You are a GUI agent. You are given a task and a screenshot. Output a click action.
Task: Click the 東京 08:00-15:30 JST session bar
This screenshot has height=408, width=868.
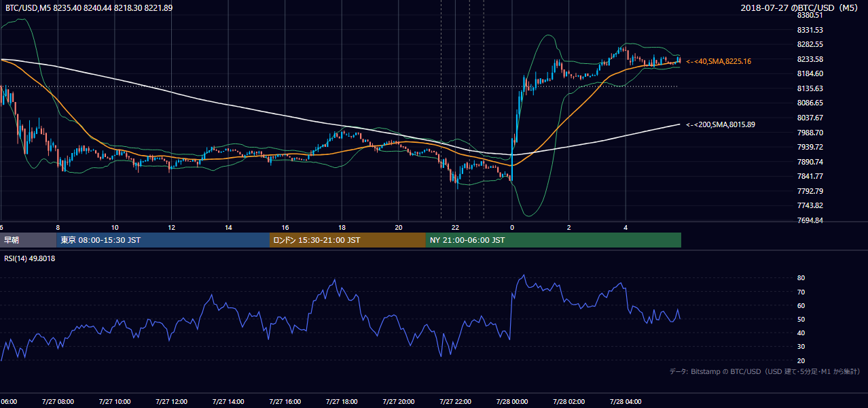164,240
